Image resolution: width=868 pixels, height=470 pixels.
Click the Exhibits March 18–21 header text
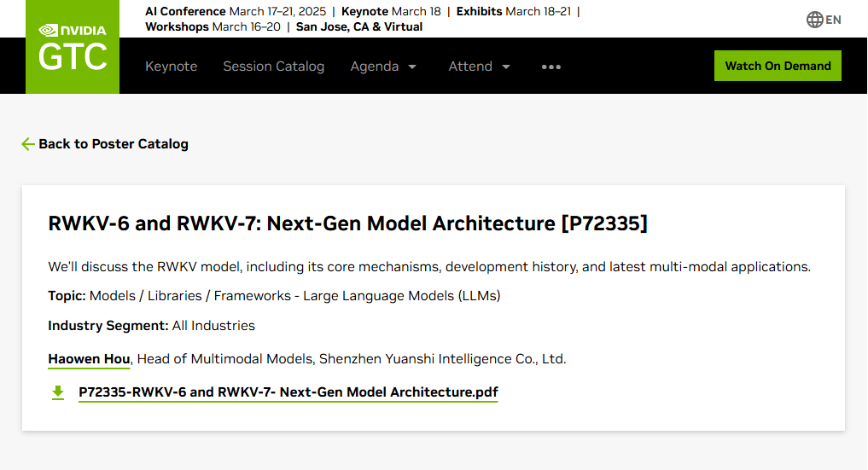coord(513,11)
